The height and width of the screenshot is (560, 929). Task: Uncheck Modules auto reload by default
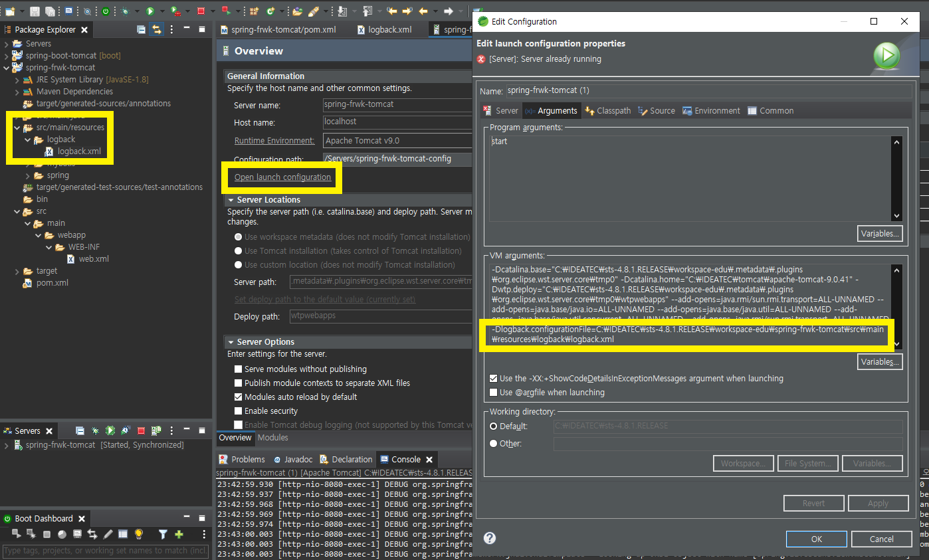point(238,397)
